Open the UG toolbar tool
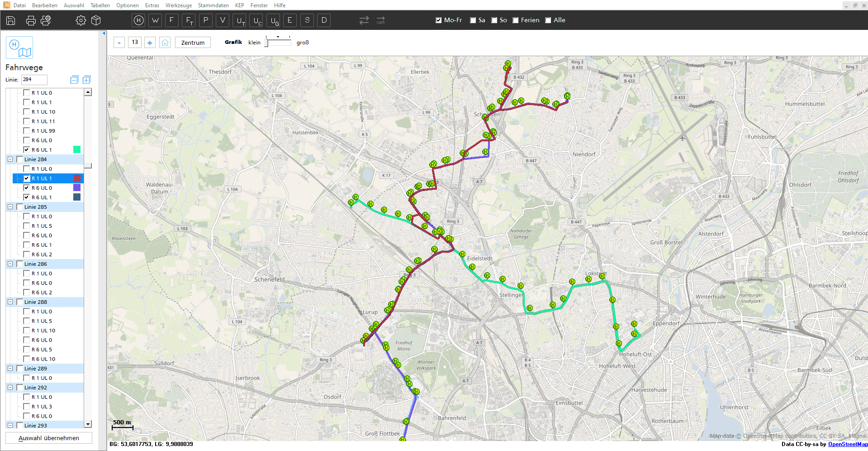The width and height of the screenshot is (868, 451). [x=273, y=20]
